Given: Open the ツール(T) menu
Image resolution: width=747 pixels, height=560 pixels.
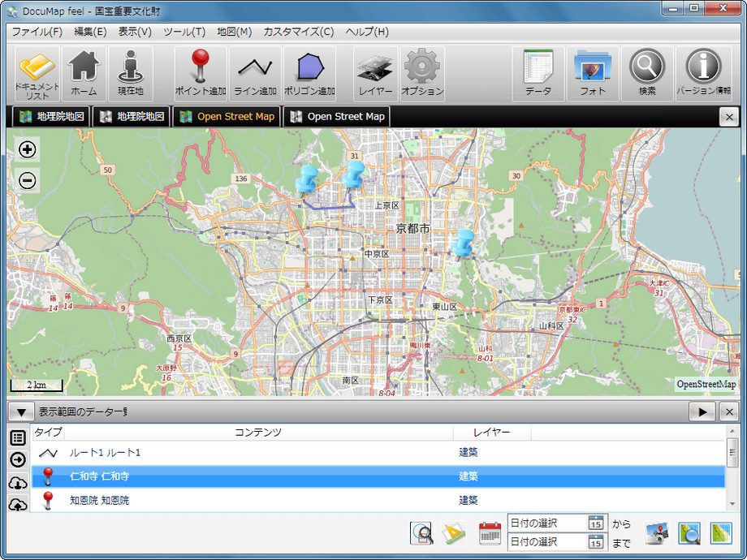Looking at the screenshot, I should (x=184, y=32).
